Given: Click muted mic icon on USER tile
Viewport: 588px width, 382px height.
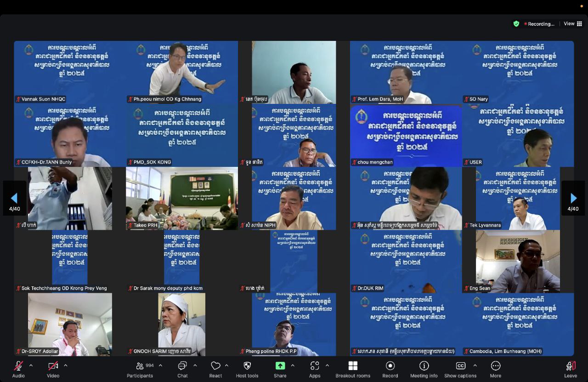Looking at the screenshot, I should (x=467, y=162).
